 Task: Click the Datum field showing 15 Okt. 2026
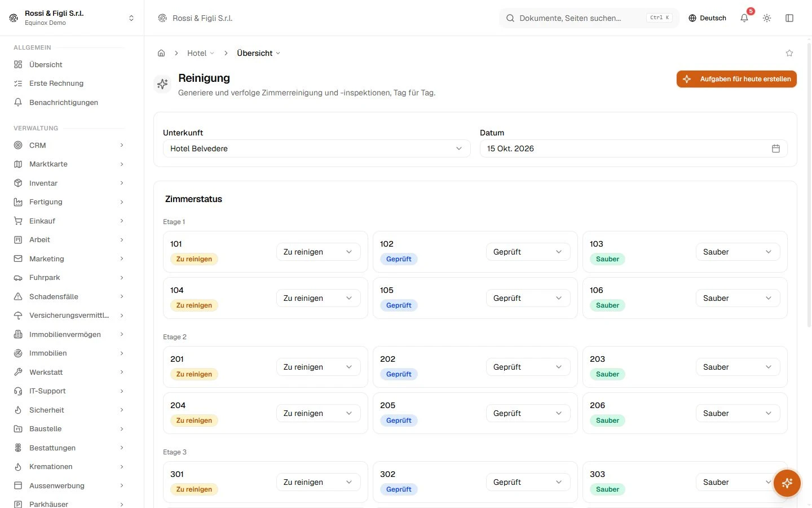point(633,148)
